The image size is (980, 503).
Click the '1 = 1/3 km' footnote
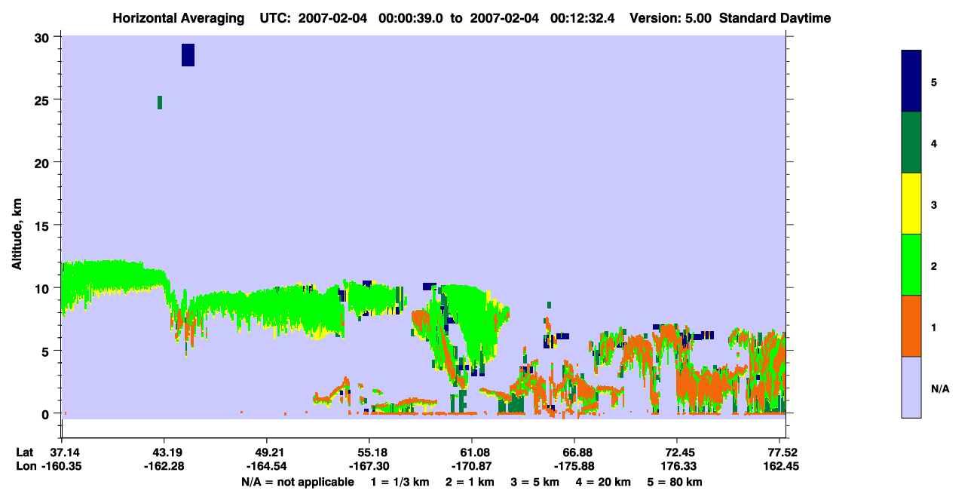click(x=400, y=482)
